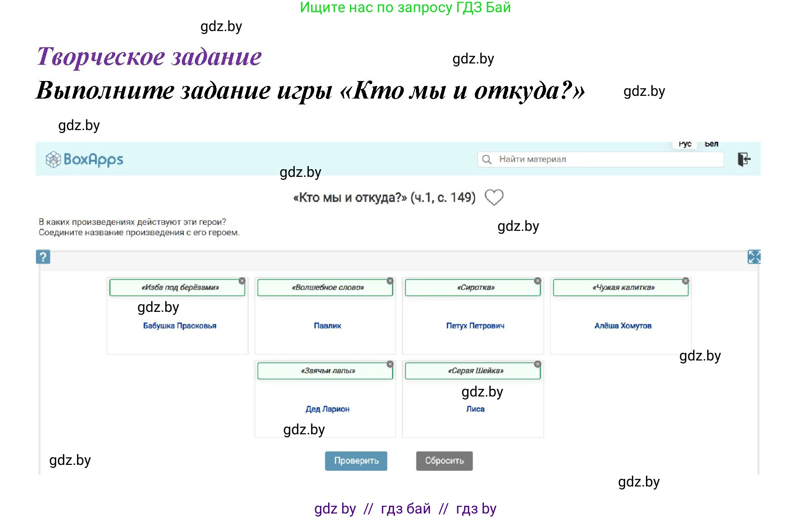Viewport: 812px width, 518px height.
Task: Select the Павлик hero name
Action: point(327,325)
